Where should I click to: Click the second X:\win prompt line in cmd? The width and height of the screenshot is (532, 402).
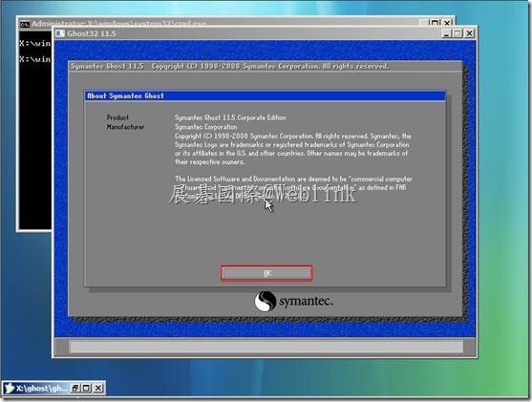click(35, 59)
